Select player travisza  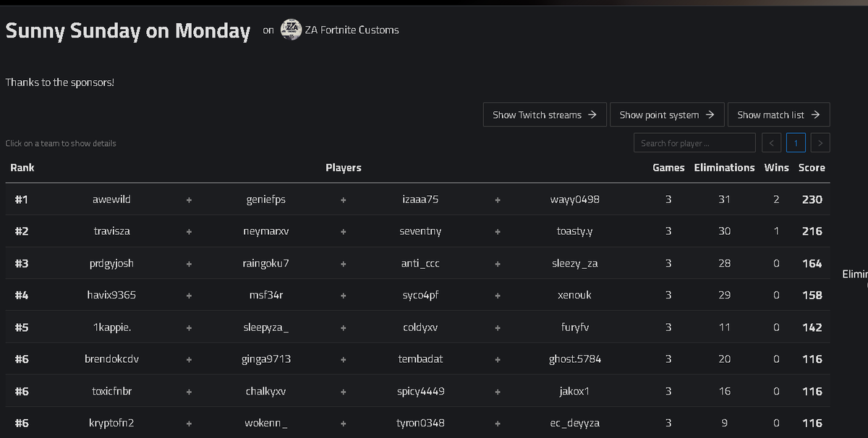(x=112, y=231)
